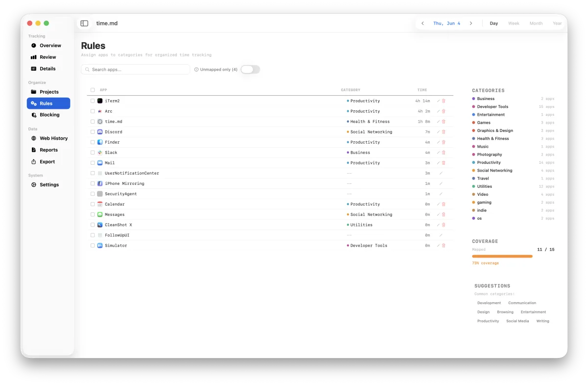Open Settings in sidebar
588x385 pixels.
pos(49,185)
